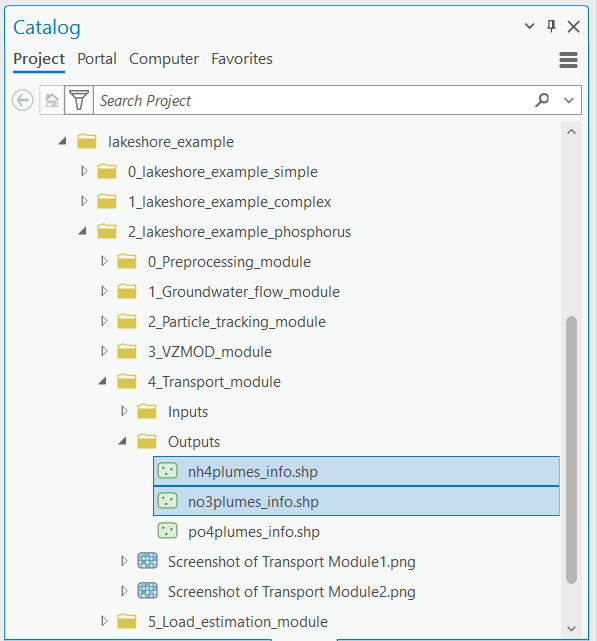Close the Catalog pane
The width and height of the screenshot is (597, 641).
(573, 27)
